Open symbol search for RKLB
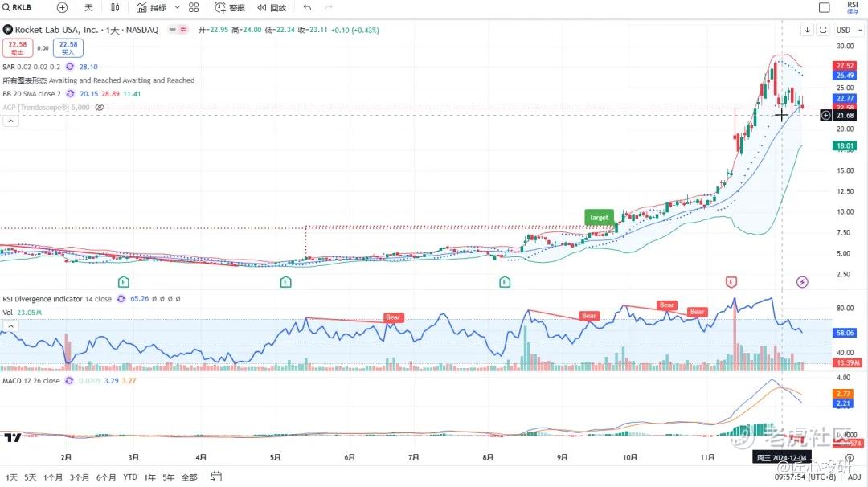Image resolution: width=868 pixels, height=487 pixels. pos(18,7)
